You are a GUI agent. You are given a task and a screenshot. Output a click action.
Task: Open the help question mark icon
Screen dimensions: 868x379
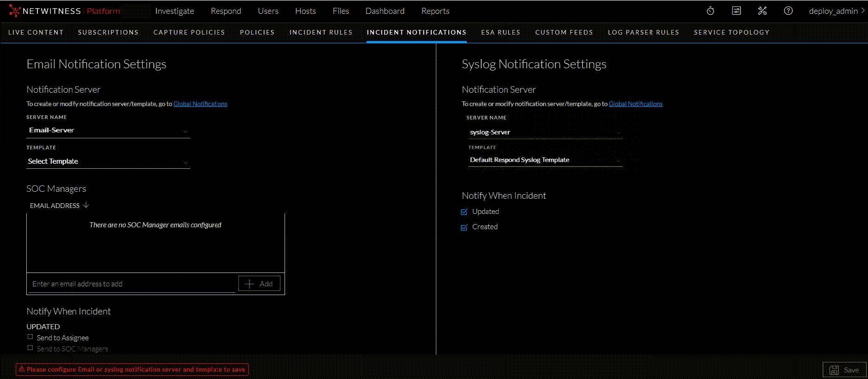[788, 11]
